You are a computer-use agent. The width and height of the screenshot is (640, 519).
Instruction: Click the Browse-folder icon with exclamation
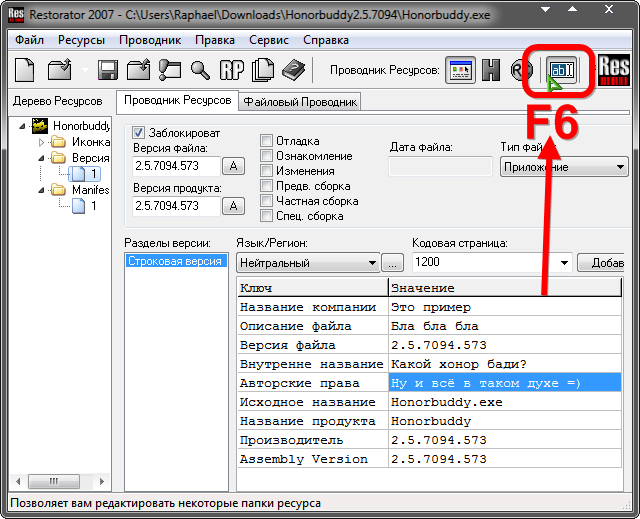point(169,70)
